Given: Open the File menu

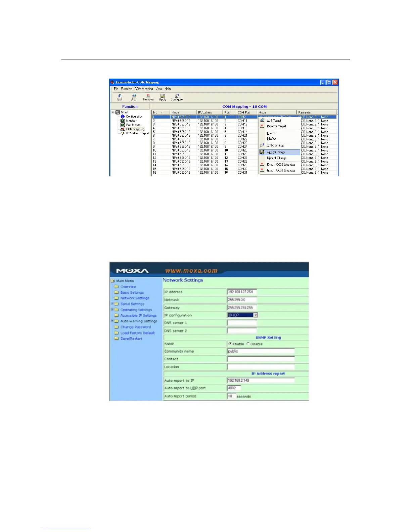Looking at the screenshot, I should click(x=116, y=89).
